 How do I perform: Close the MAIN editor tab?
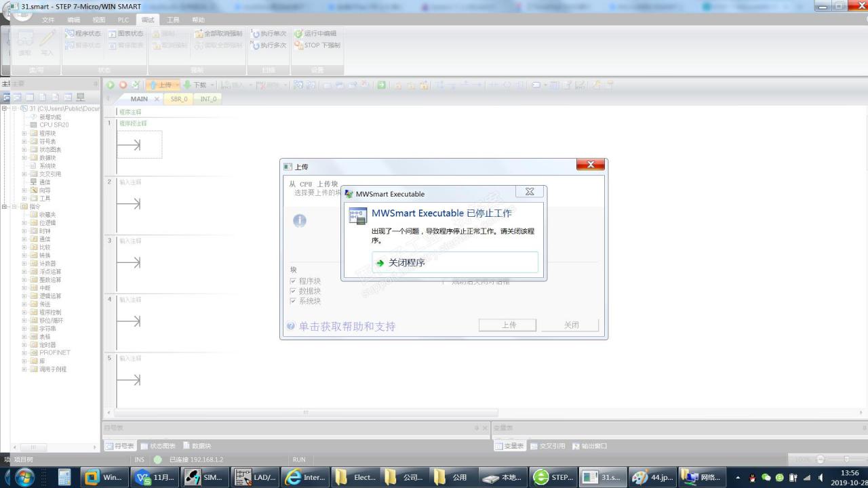click(x=157, y=99)
